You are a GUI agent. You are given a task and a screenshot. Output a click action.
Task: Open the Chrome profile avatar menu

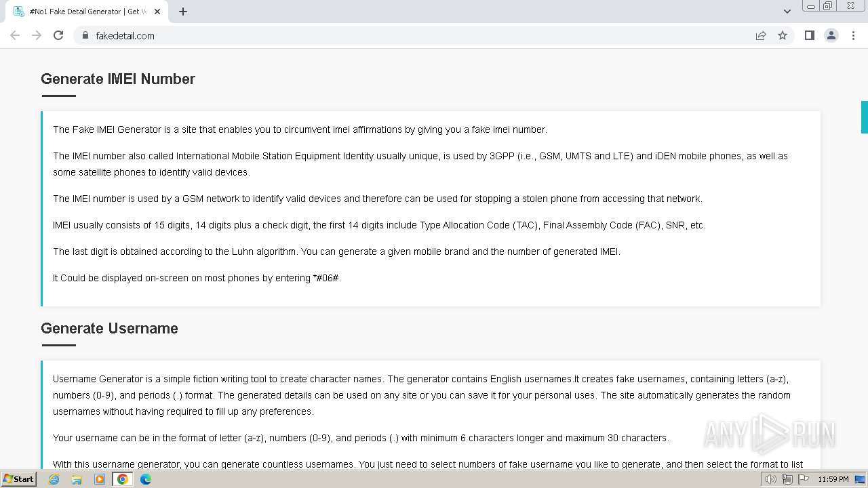831,35
